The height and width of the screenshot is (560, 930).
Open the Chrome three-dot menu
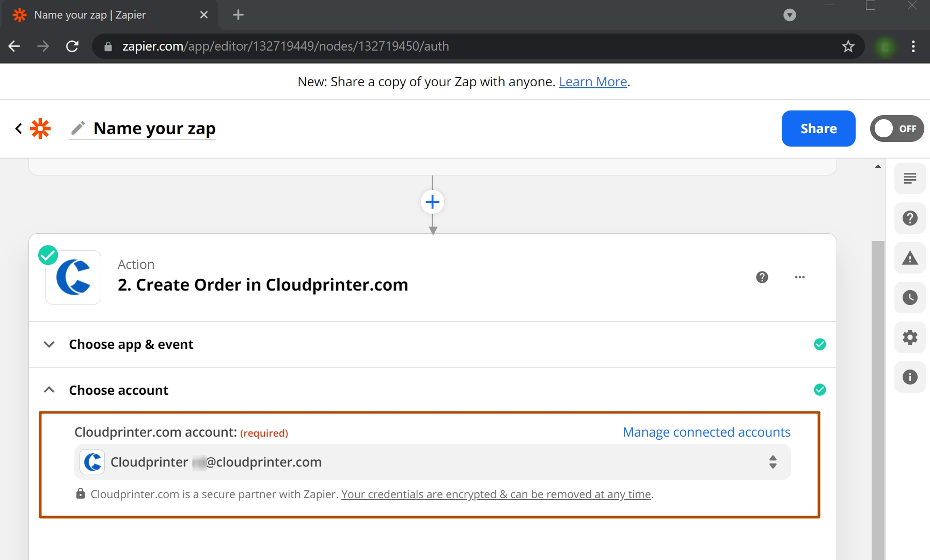pyautogui.click(x=913, y=46)
